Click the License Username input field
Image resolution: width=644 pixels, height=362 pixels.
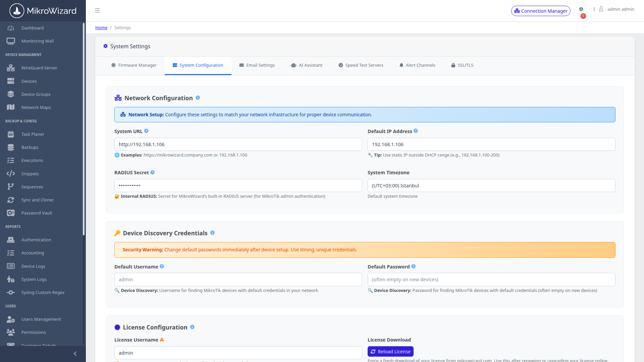[x=238, y=353]
